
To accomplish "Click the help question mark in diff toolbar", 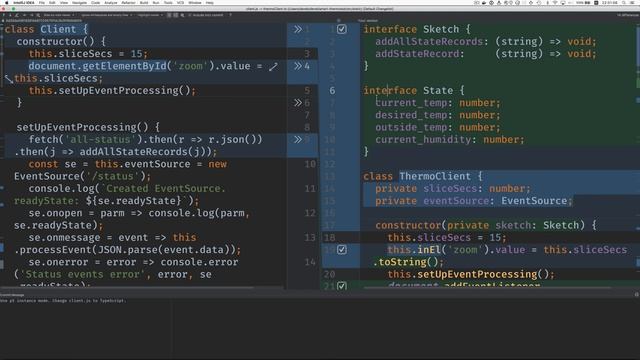I will [231, 15].
